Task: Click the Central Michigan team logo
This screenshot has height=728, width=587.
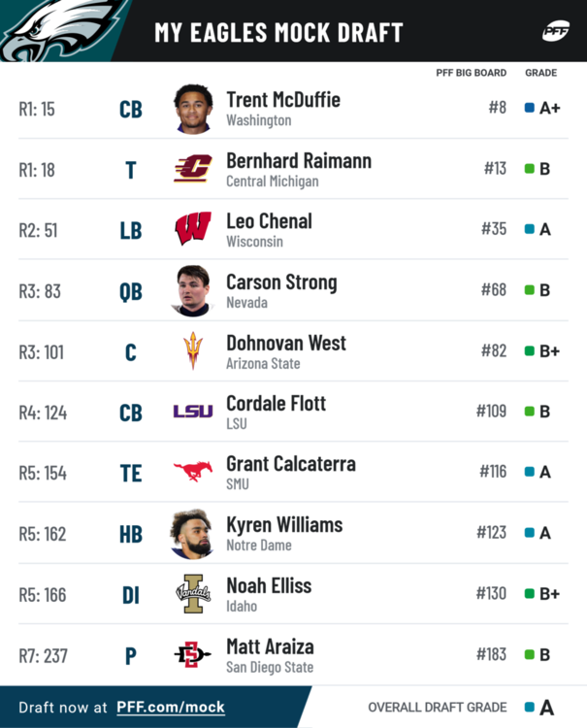Action: click(x=193, y=169)
